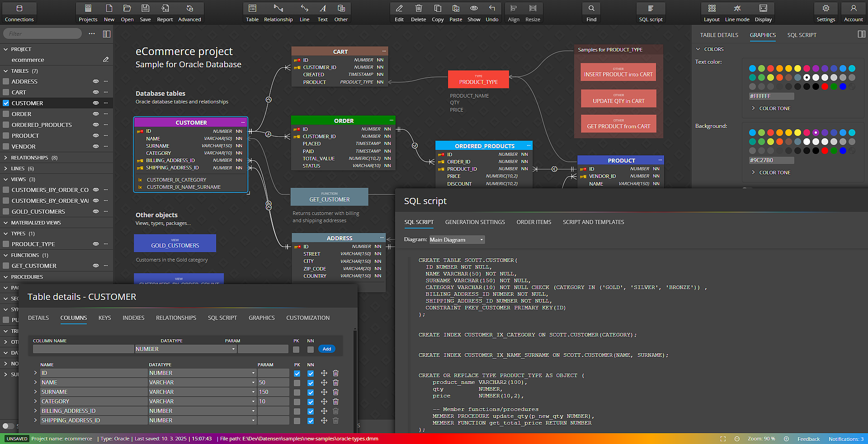
Task: Enable PK checkbox for the NAME column
Action: click(x=297, y=382)
